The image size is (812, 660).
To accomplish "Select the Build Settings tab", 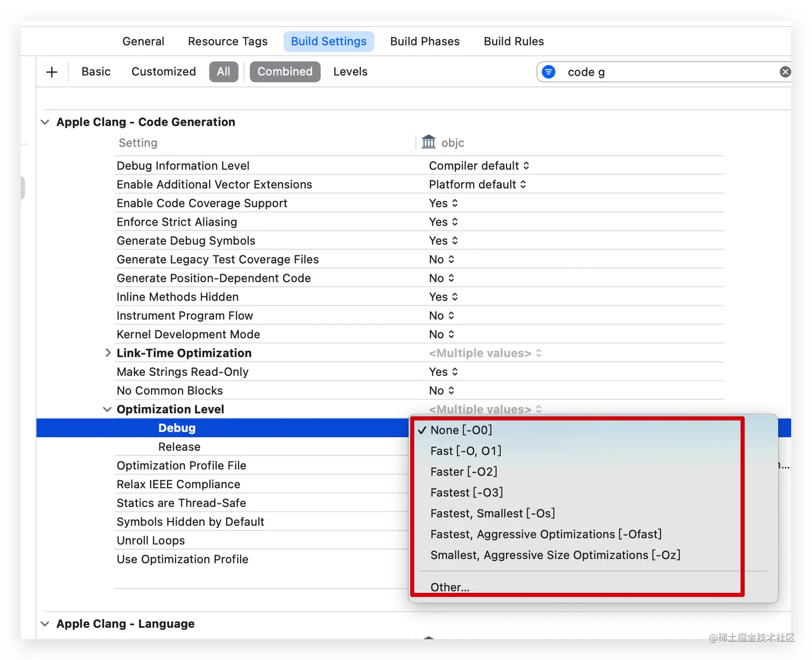I will [x=329, y=41].
